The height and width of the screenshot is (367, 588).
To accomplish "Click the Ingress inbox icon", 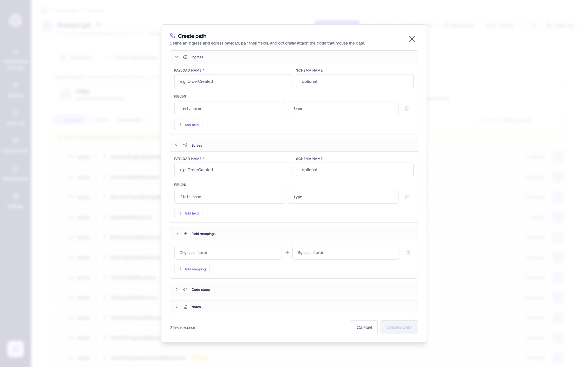I will 186,57.
